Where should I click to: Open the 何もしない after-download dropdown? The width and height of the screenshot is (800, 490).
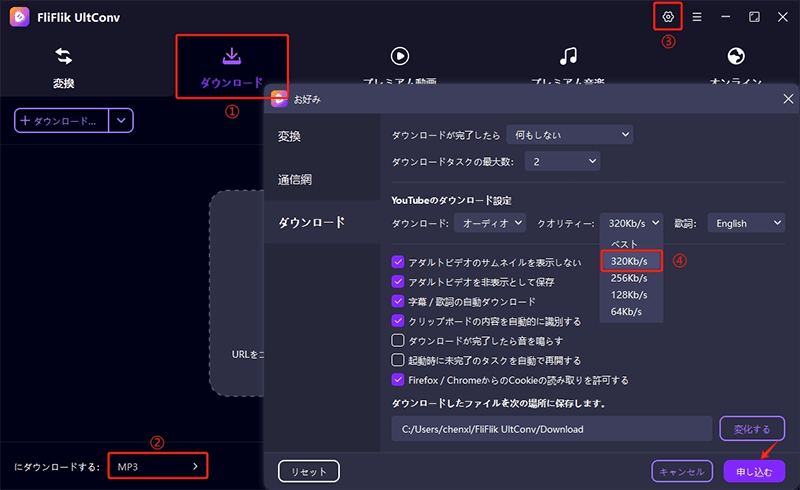click(569, 135)
